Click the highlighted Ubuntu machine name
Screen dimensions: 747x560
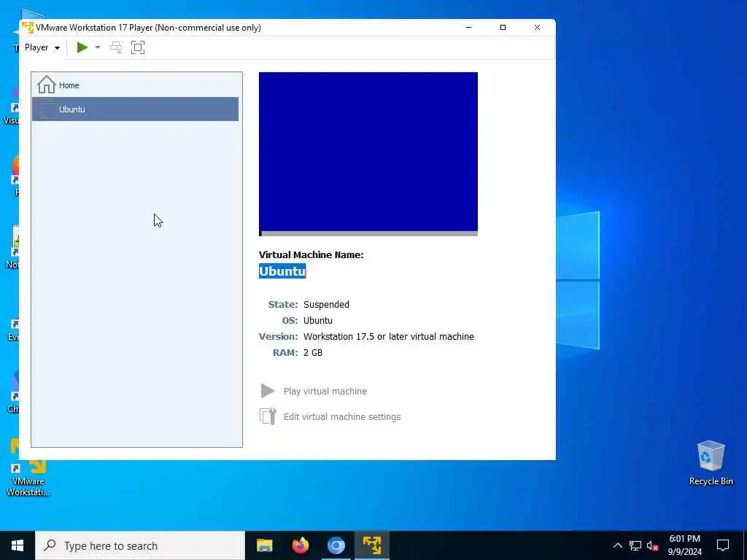coord(282,271)
